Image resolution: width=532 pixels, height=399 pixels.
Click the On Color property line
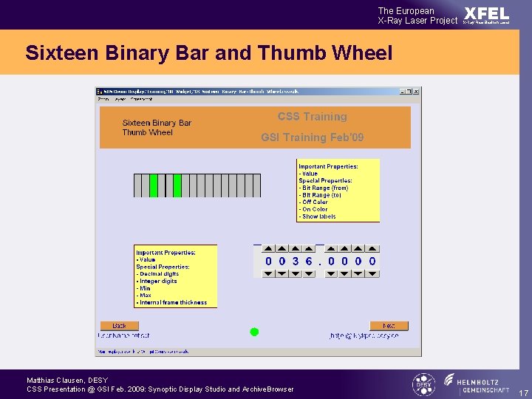313,209
